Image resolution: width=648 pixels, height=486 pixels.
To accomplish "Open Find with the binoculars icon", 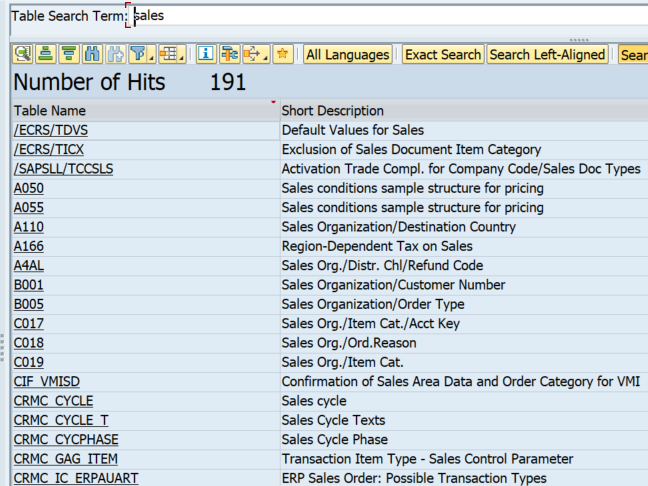I will pyautogui.click(x=93, y=55).
